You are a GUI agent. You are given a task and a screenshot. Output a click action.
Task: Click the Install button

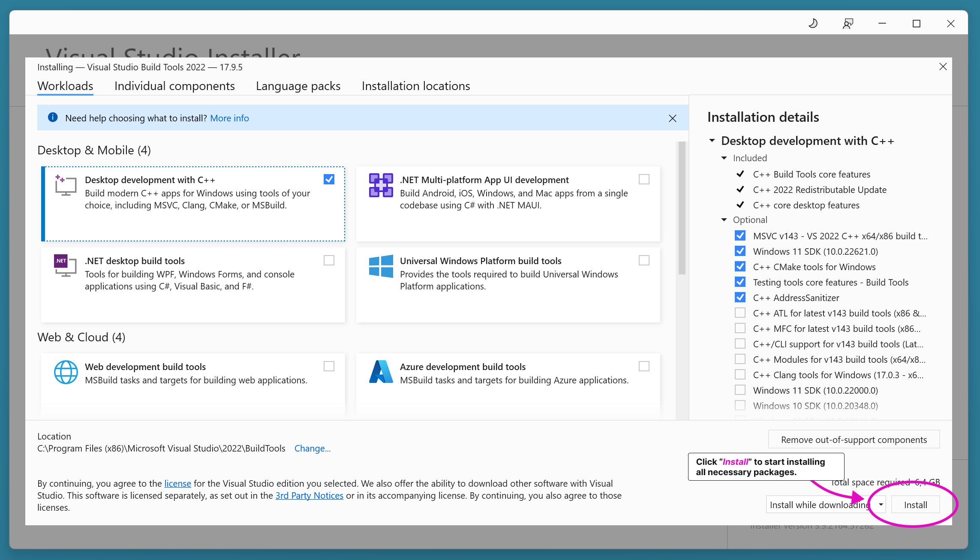[x=915, y=505]
